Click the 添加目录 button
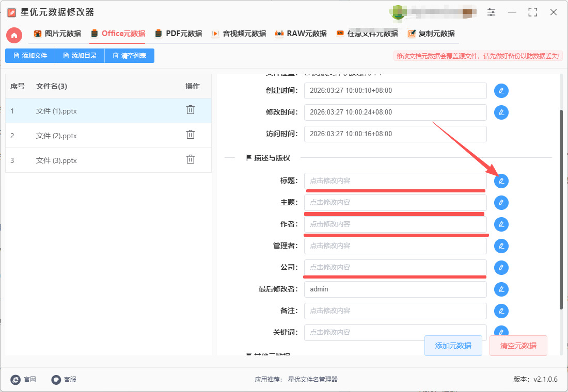Image resolution: width=568 pixels, height=392 pixels. click(80, 56)
